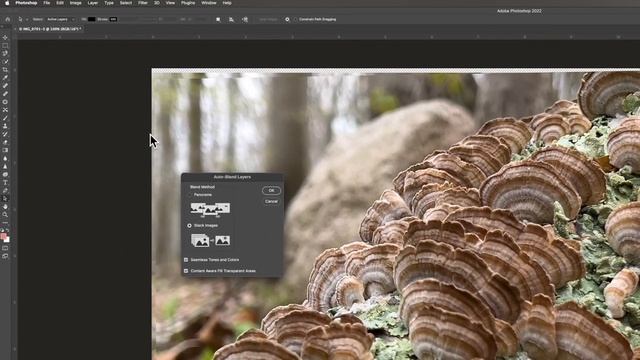The height and width of the screenshot is (360, 640).
Task: Open the File menu
Action: (x=47, y=3)
